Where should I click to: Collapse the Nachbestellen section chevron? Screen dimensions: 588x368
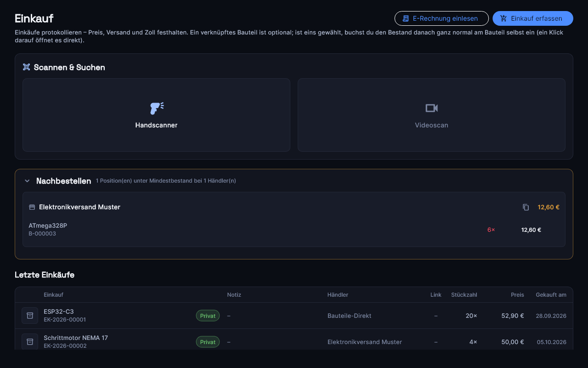27,181
